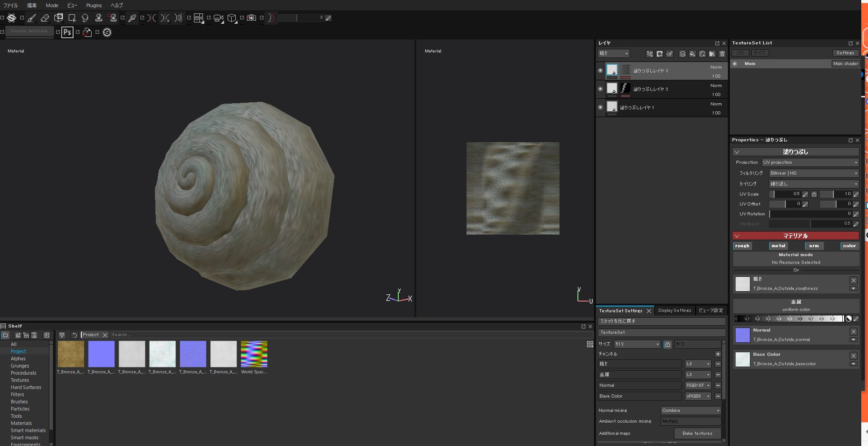Switch to ビューア設定 tab

[711, 310]
